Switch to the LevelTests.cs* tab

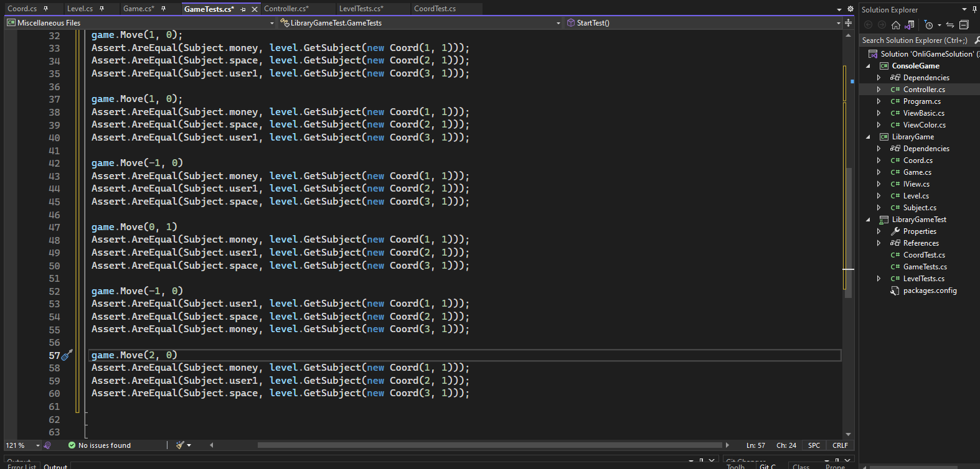coord(361,9)
